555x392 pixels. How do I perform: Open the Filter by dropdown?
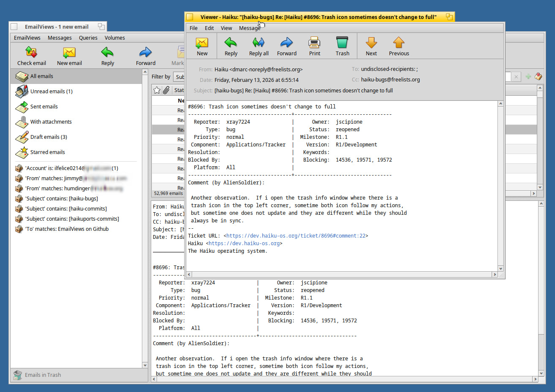(180, 77)
